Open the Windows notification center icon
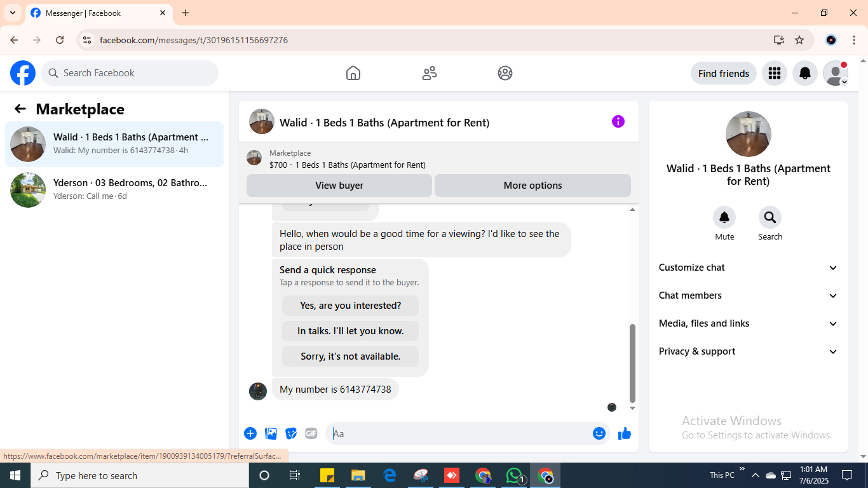This screenshot has height=488, width=868. tap(847, 475)
